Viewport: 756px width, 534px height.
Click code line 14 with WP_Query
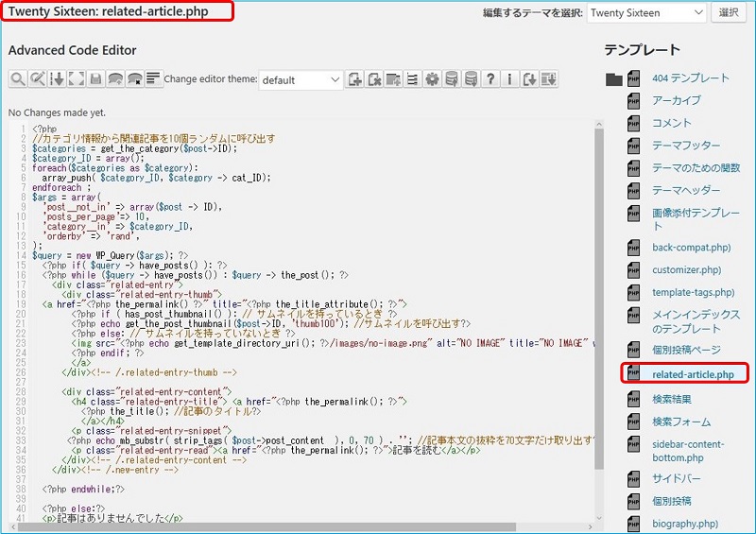coord(111,256)
